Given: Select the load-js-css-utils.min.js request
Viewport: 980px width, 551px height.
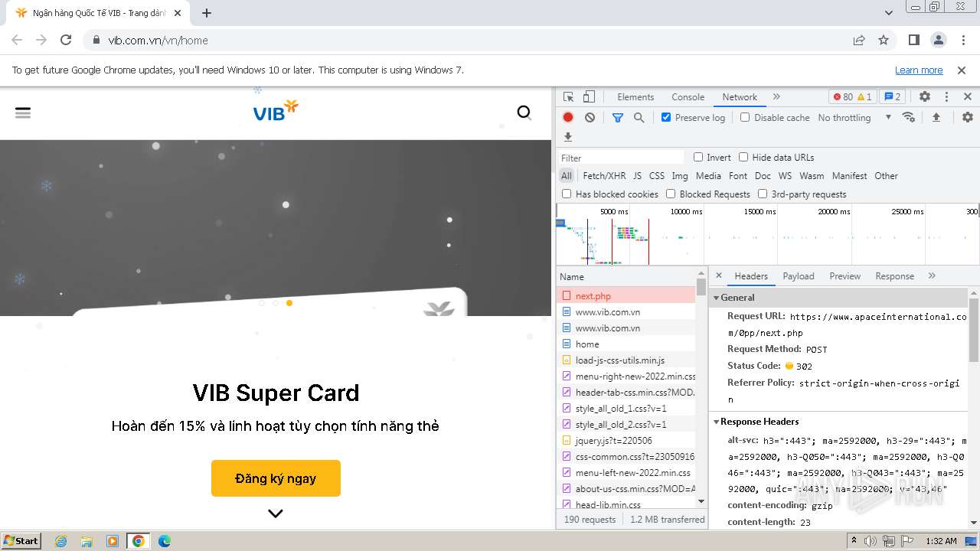Looking at the screenshot, I should pos(626,360).
